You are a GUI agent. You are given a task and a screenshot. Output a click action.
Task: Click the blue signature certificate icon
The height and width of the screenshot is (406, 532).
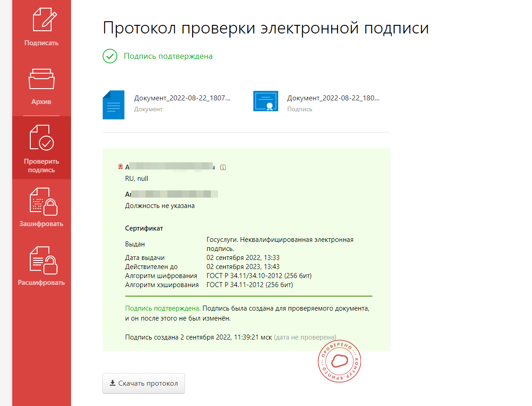pyautogui.click(x=266, y=101)
